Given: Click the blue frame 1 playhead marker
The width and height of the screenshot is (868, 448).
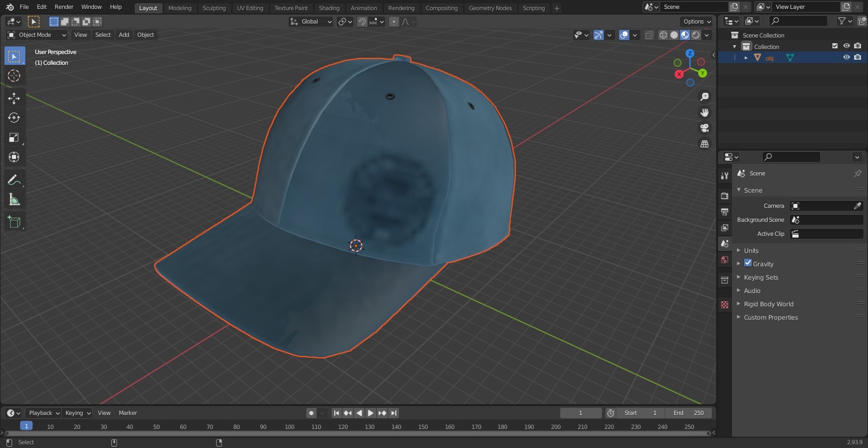Looking at the screenshot, I should coord(26,426).
